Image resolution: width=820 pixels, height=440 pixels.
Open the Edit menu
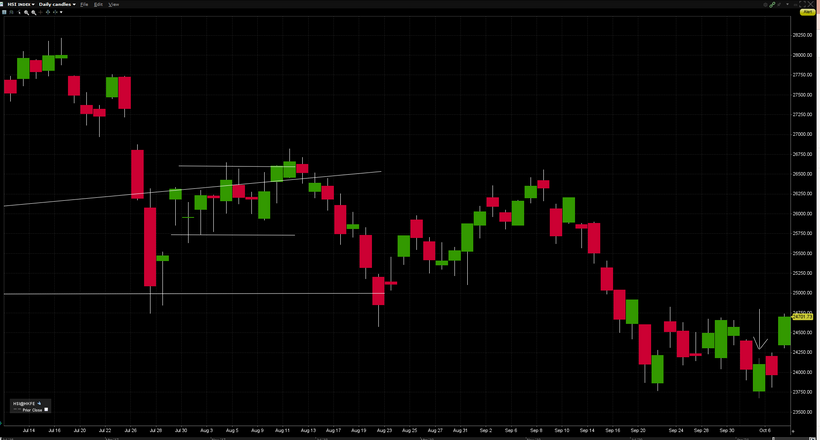click(98, 4)
